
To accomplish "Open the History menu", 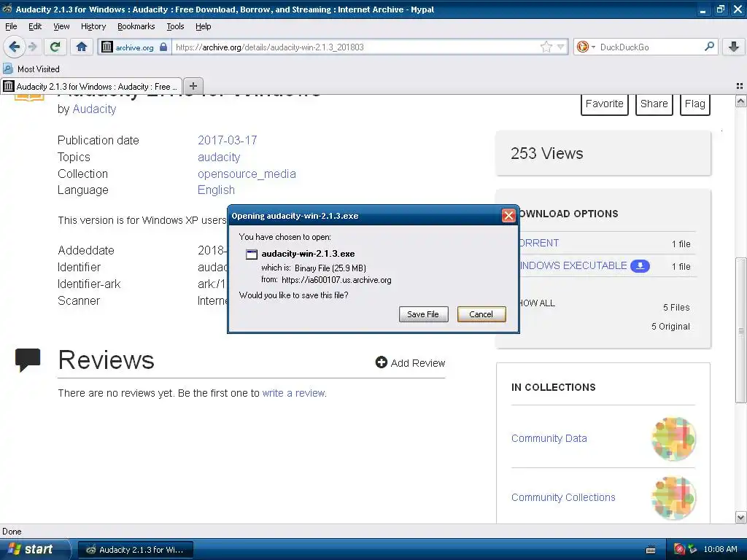I will click(x=93, y=26).
